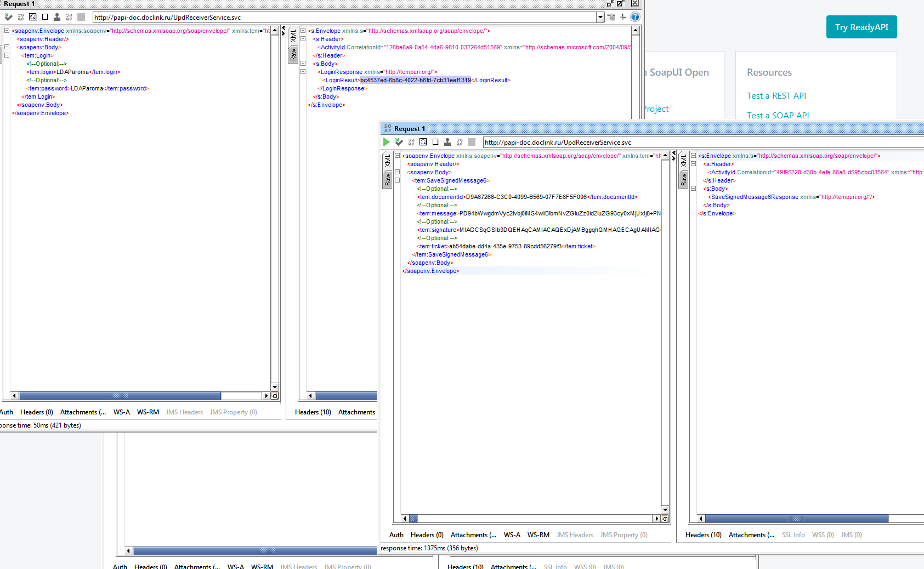Click horizontal scrollbar under SaveSignedMessage6Response panel
Screen dimensions: 924x569
[x=796, y=519]
